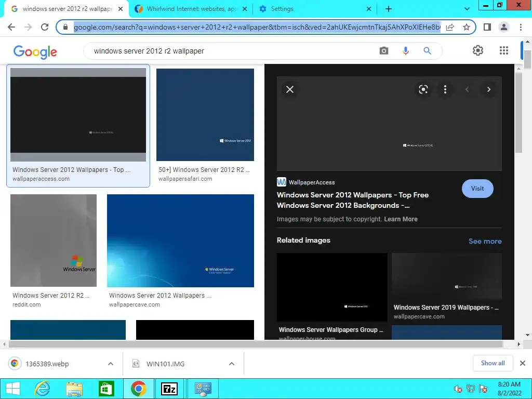Click the muted volume tray icon

(458, 389)
